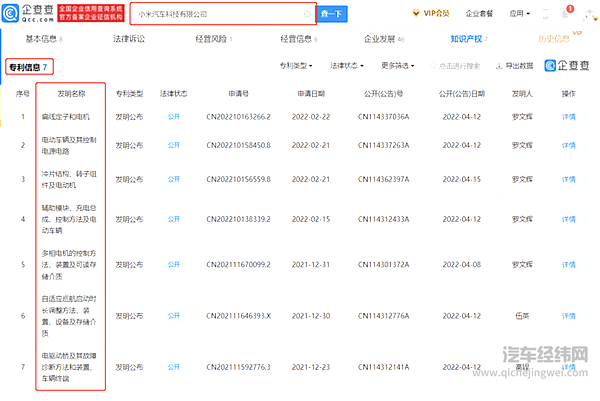Click the 发明名称 column header

pos(71,94)
